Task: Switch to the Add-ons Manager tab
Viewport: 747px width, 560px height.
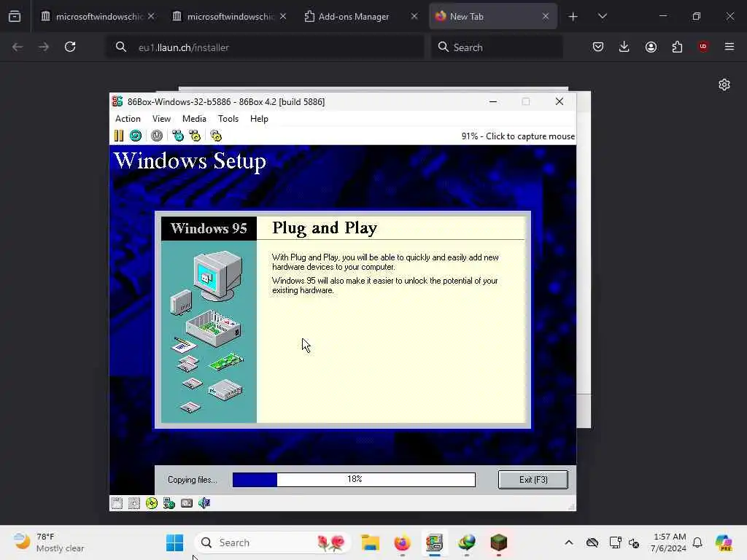Action: coord(354,16)
